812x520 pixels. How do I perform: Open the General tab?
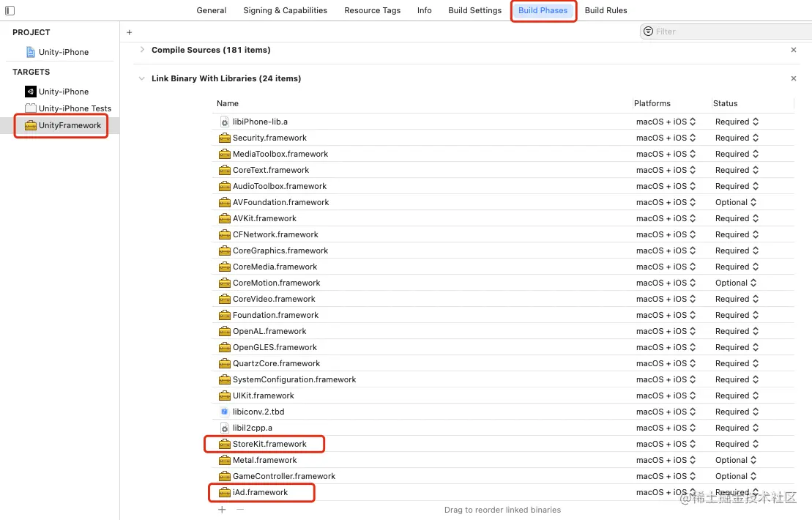click(x=212, y=10)
